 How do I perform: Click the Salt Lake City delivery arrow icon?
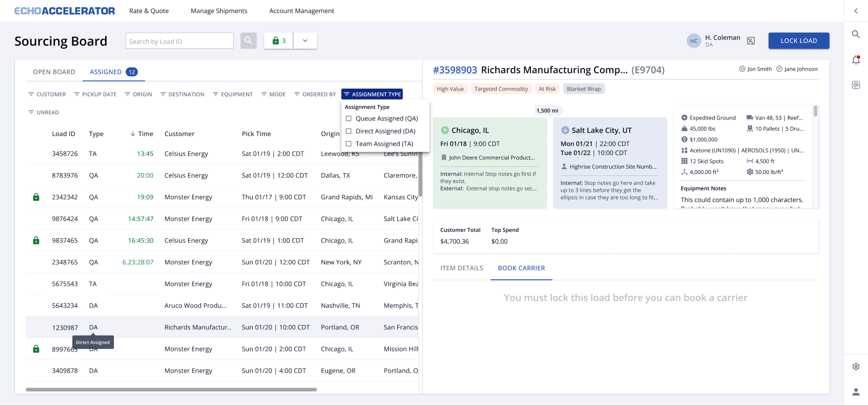click(x=565, y=131)
